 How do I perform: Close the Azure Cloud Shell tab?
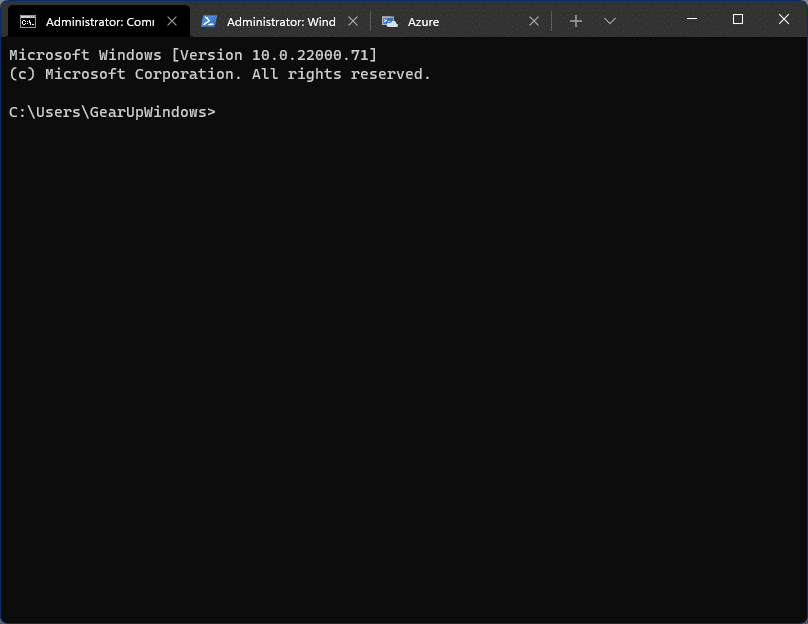tap(534, 21)
